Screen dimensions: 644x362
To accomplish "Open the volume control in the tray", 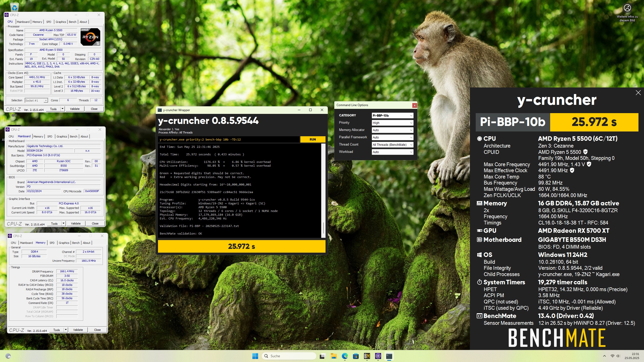I will point(618,356).
